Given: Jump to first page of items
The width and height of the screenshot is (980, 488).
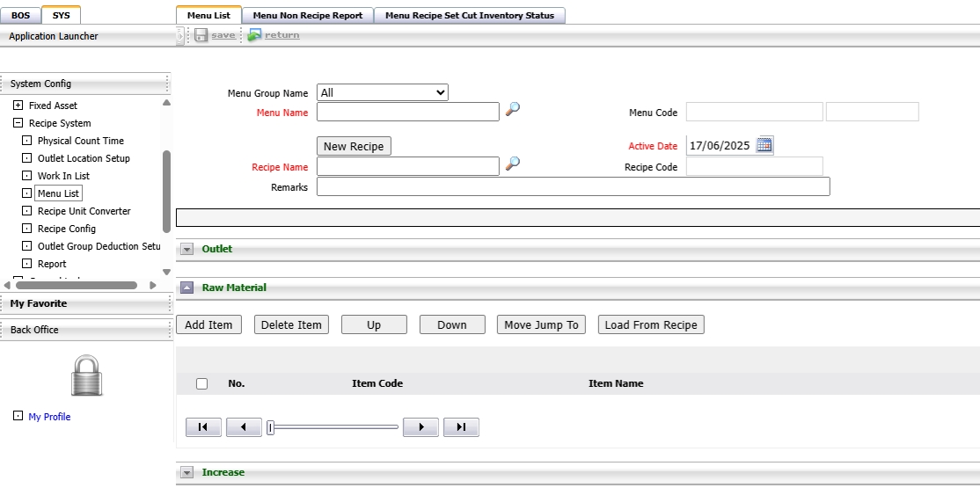Looking at the screenshot, I should coord(203,427).
